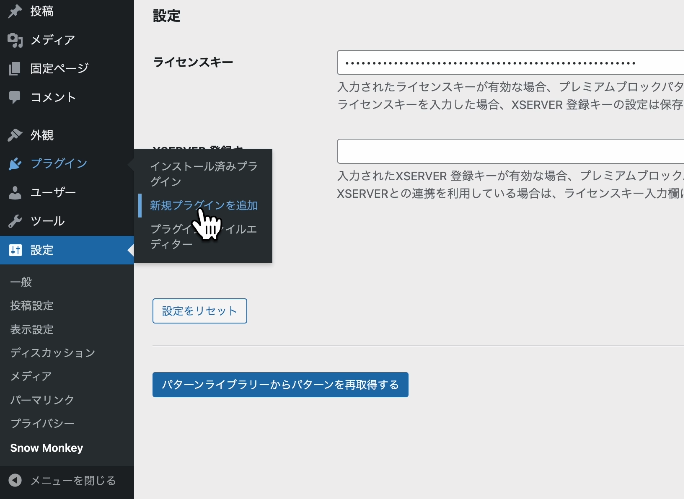
Task: Click the user icon next to ユーザー
Action: [15, 193]
